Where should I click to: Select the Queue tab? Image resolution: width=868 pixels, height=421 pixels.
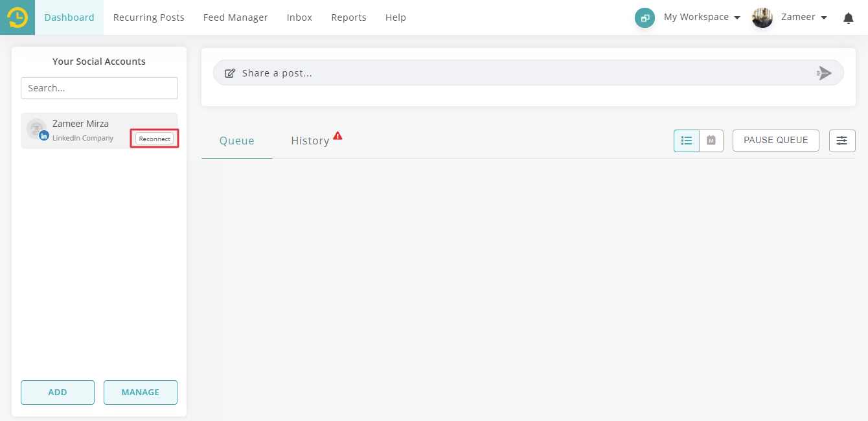pos(236,141)
